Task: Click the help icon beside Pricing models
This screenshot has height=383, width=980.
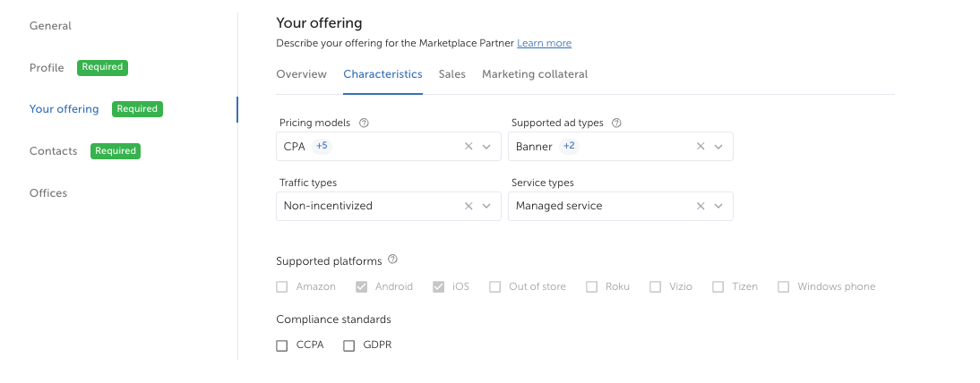Action: (364, 123)
